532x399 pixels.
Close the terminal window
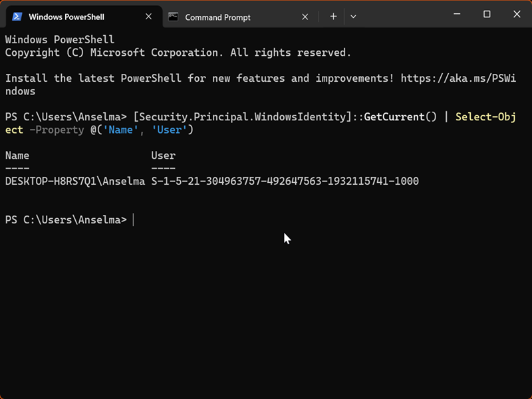[516, 14]
